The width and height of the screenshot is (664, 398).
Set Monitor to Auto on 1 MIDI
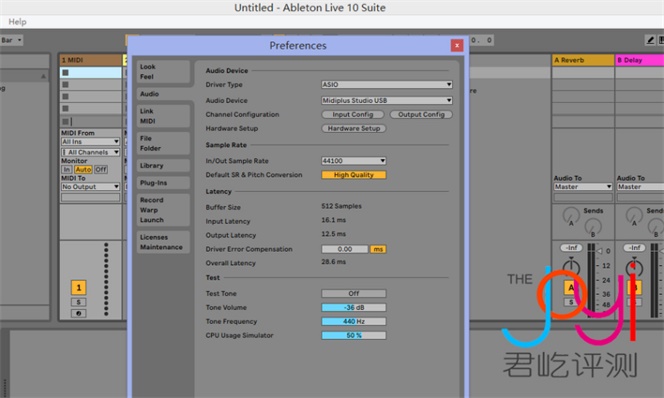(x=83, y=169)
